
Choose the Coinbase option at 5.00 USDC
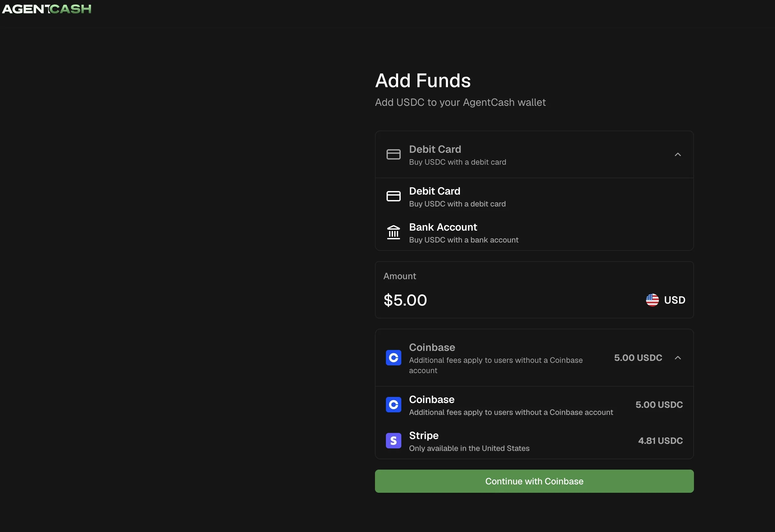(x=534, y=405)
